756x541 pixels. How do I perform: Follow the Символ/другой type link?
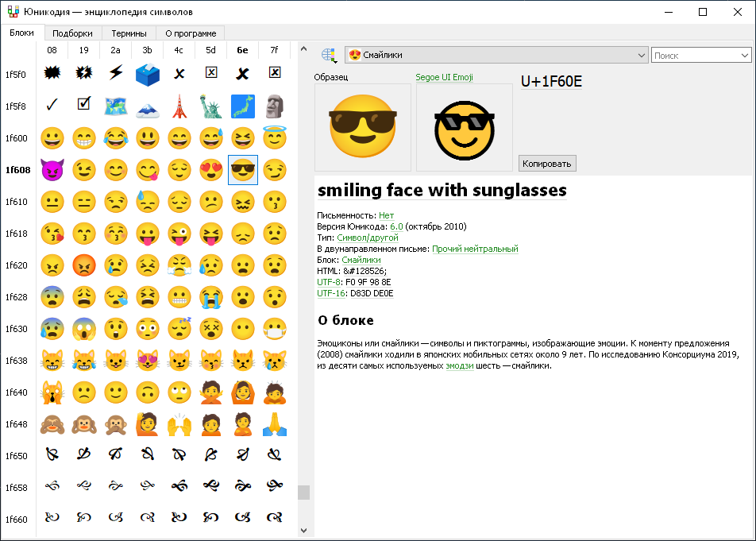[x=368, y=238]
